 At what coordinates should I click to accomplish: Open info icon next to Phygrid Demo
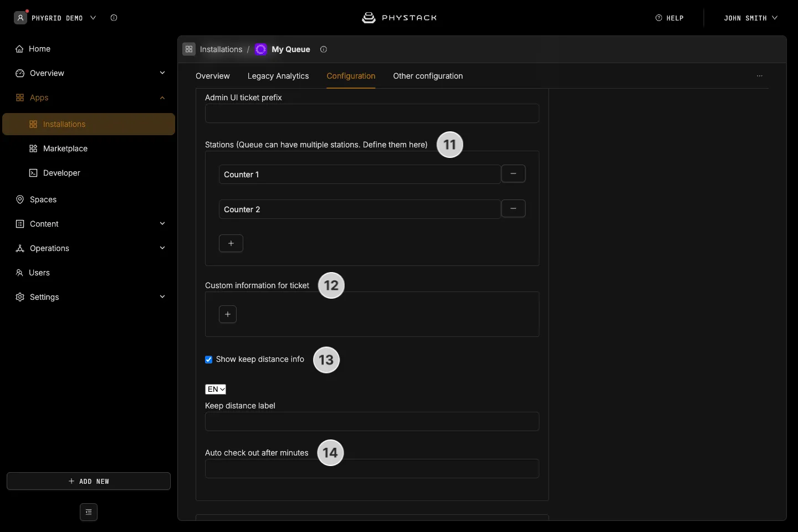114,18
